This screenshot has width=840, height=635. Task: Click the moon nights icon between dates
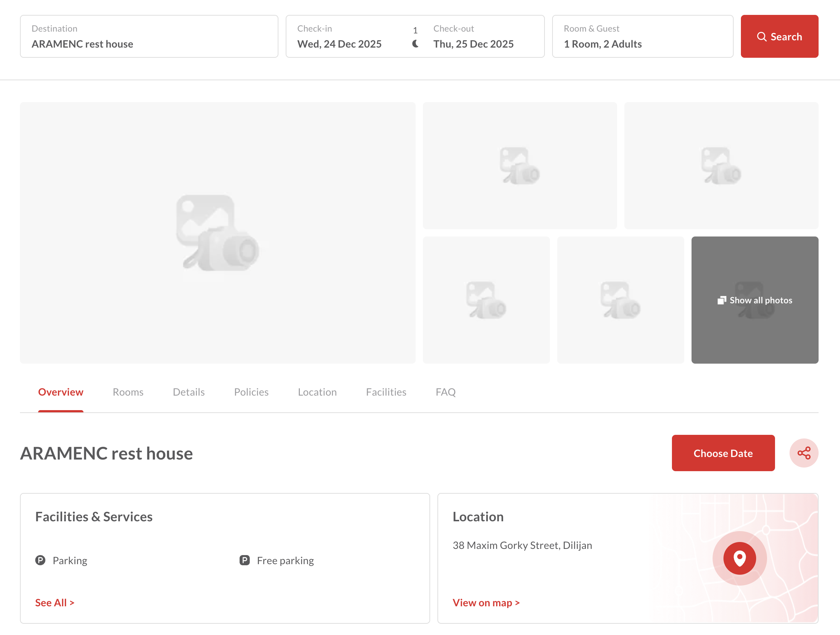[415, 44]
